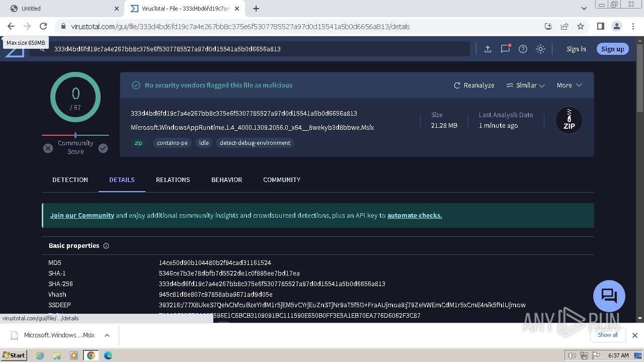The width and height of the screenshot is (644, 362).
Task: Bookmark this page with star icon
Action: (581, 26)
